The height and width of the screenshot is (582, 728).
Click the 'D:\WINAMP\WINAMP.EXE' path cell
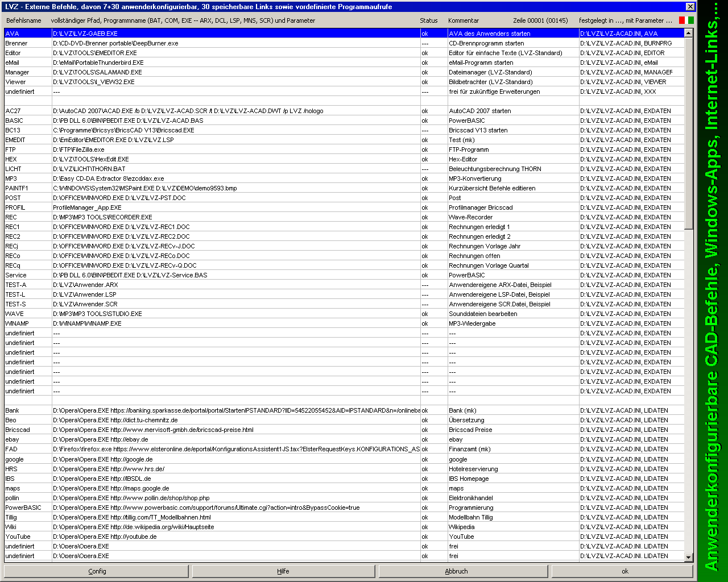(236, 323)
